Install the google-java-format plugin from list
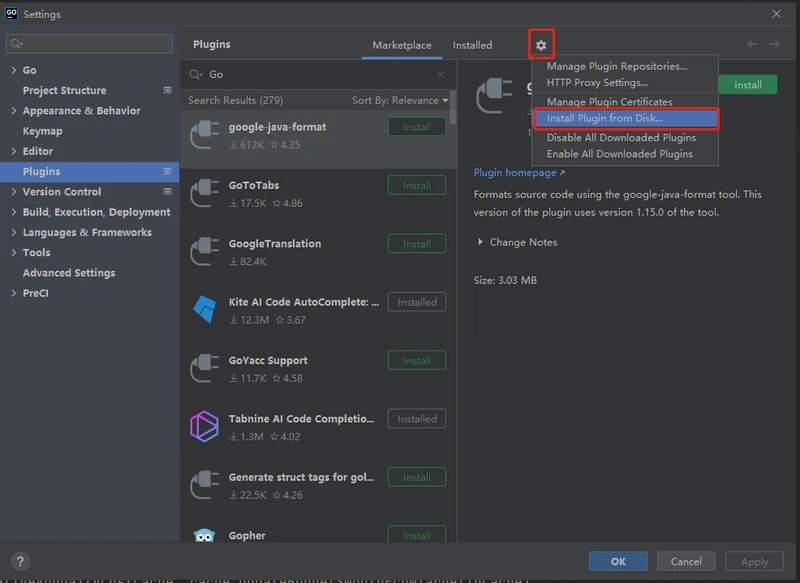Image resolution: width=800 pixels, height=583 pixels. coord(417,127)
